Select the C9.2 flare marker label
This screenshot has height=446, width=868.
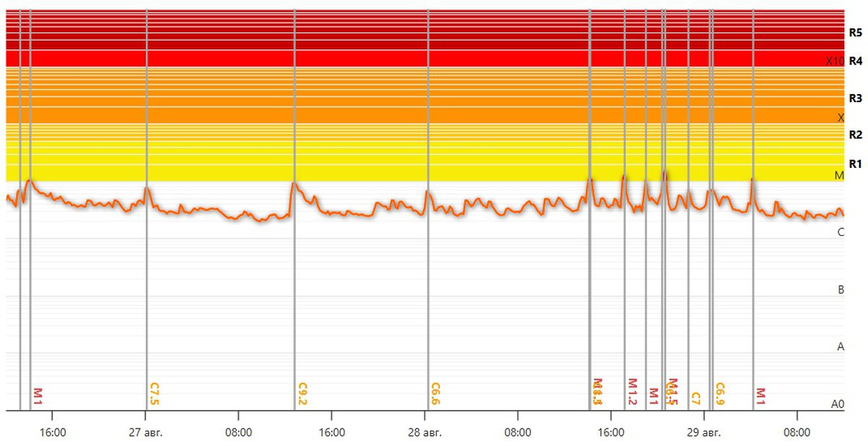tap(303, 394)
